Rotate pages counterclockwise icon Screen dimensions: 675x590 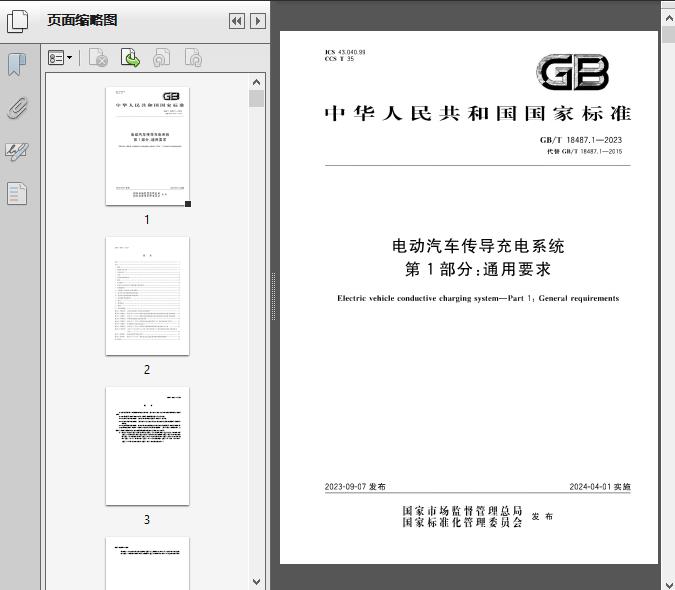[x=162, y=58]
